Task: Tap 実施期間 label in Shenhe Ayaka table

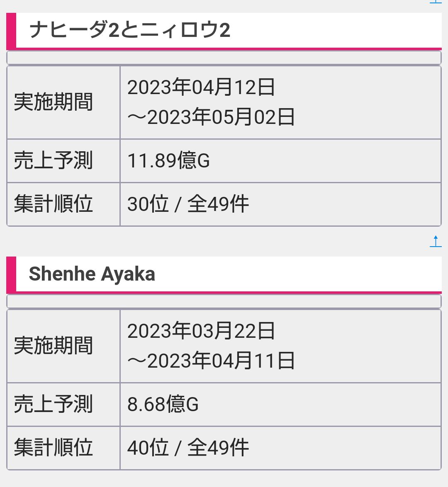Action: coord(53,346)
